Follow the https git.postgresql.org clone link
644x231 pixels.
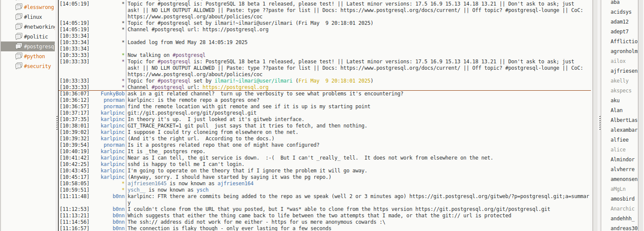(x=483, y=209)
